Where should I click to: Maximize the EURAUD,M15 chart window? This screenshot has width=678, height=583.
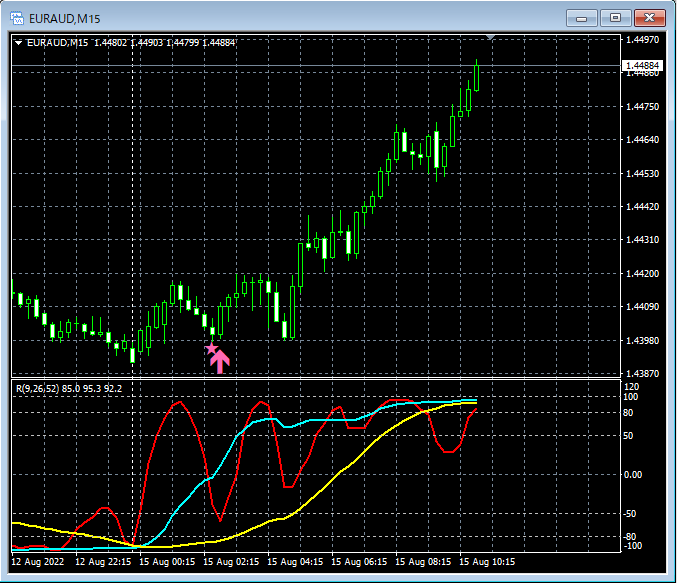tap(615, 18)
